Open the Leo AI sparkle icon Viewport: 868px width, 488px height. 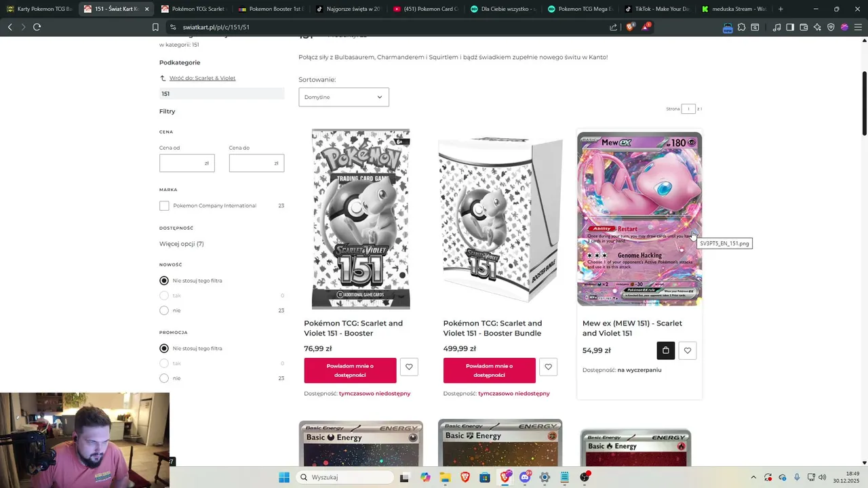[x=817, y=27]
